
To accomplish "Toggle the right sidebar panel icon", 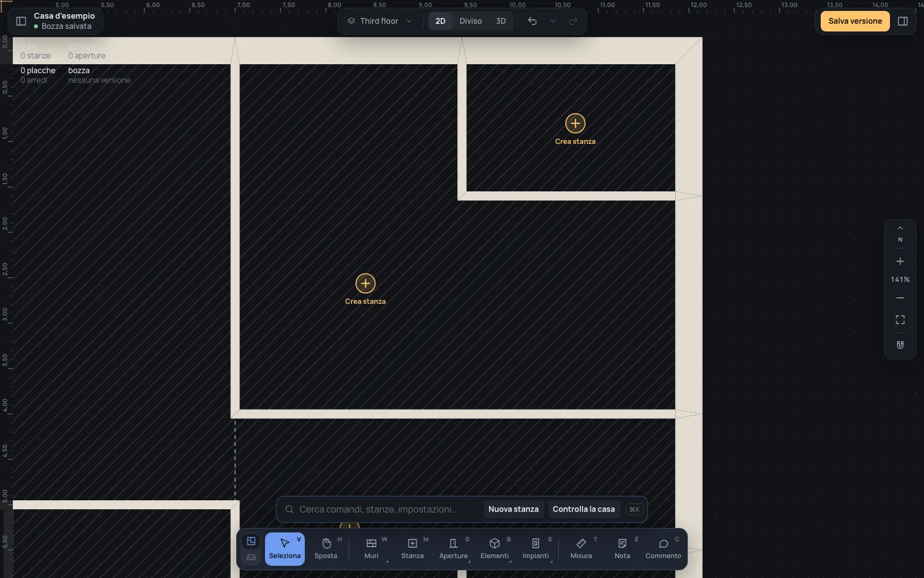I will 903,21.
